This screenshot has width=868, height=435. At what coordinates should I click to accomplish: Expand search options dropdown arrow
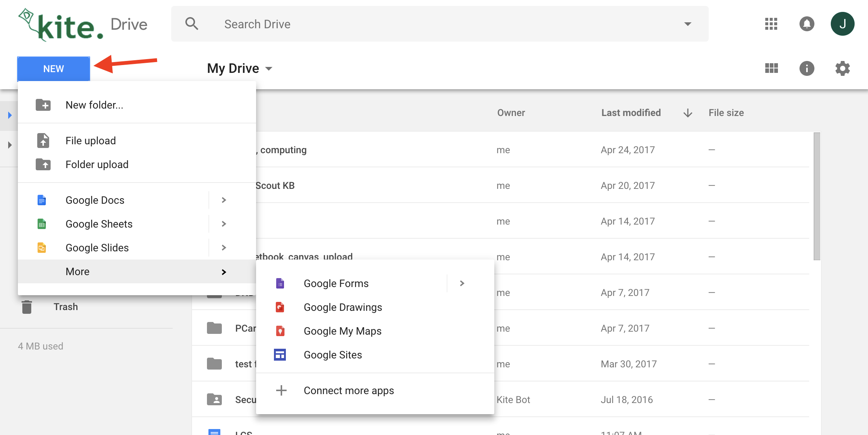[687, 24]
